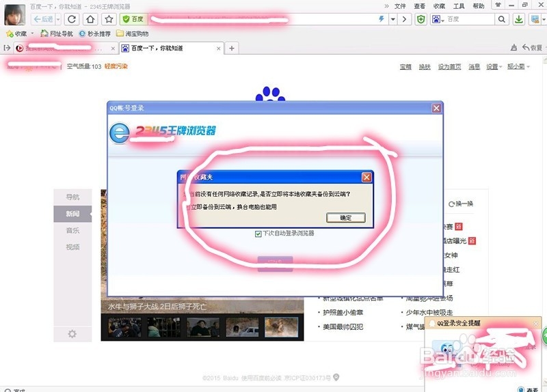Open the 网址导航 bookmark
Viewport: 547px width, 392px height.
(57, 33)
